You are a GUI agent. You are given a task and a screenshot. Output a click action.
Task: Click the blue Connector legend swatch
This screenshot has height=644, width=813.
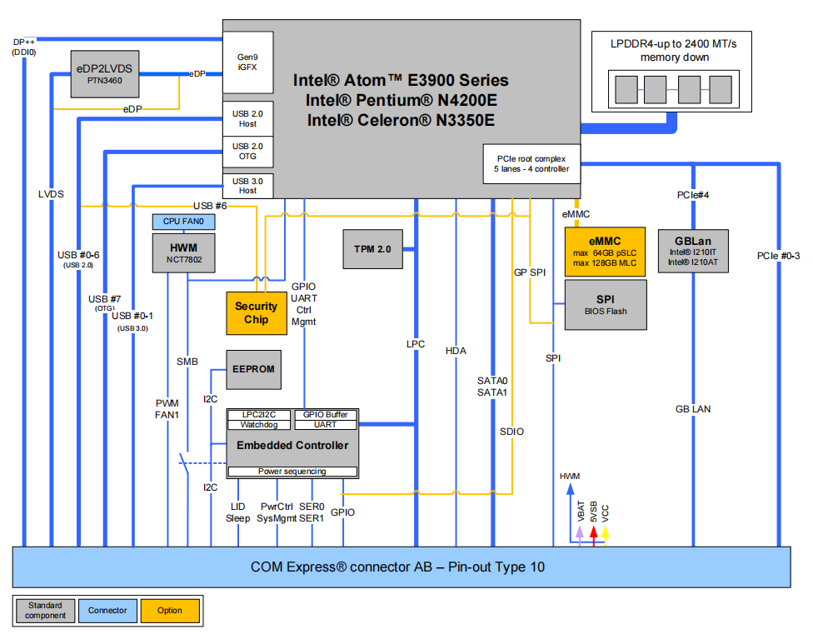[x=107, y=611]
